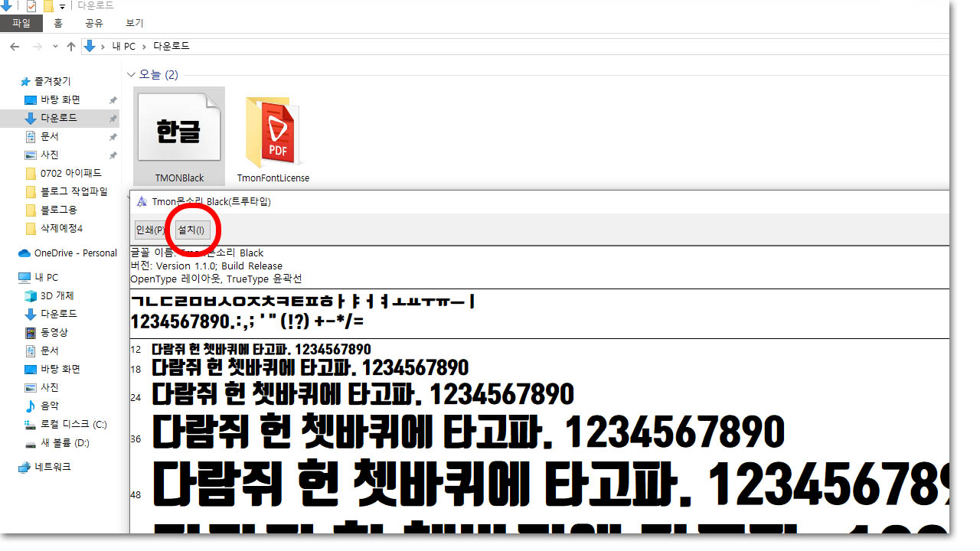Open 바탕 화면 under 내 PC
The height and width of the screenshot is (551, 980).
tap(60, 369)
